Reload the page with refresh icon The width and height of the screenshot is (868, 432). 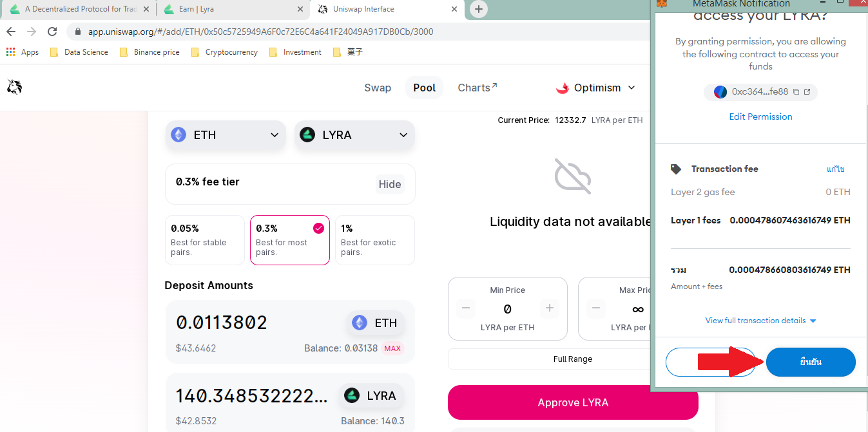tap(53, 32)
